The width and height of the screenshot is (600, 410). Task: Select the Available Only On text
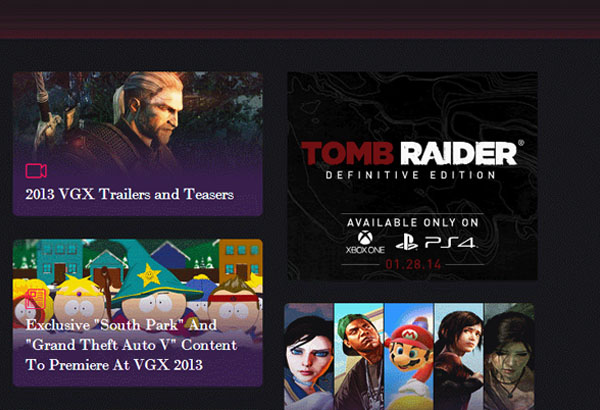(413, 222)
